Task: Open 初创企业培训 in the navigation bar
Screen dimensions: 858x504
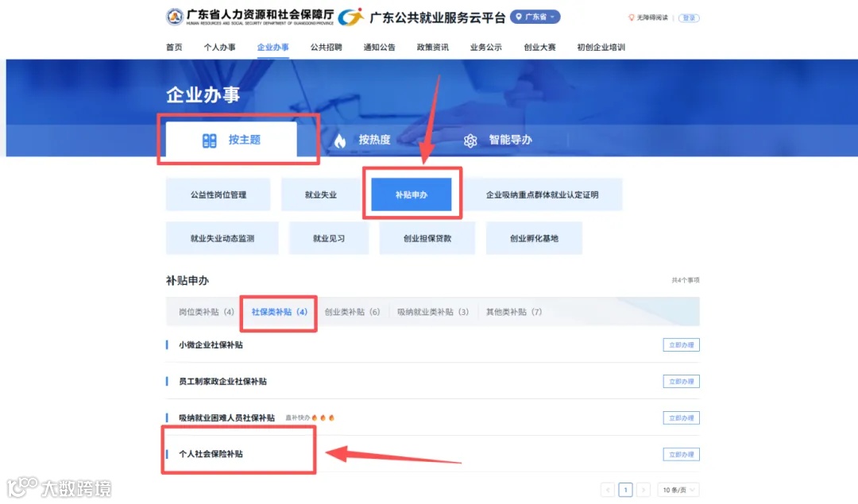Action: (601, 47)
